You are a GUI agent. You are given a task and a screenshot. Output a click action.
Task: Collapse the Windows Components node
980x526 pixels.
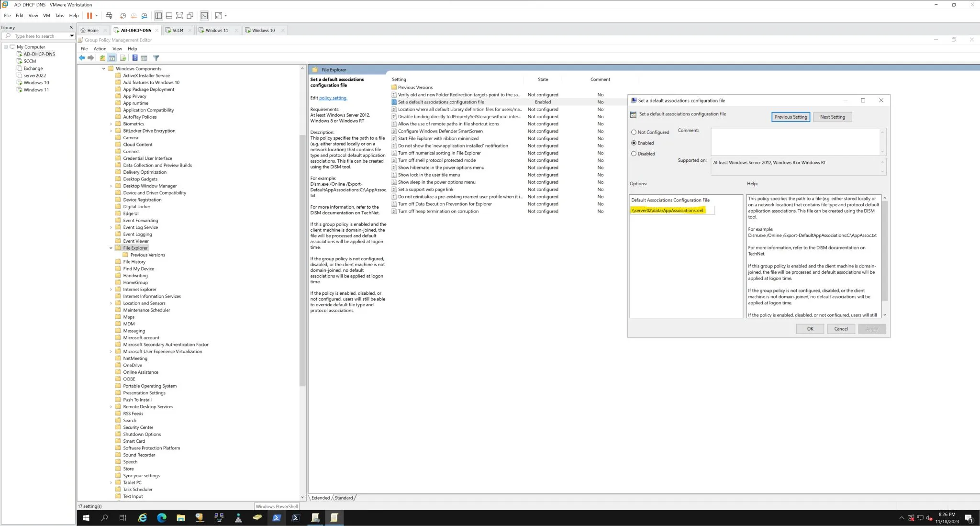coord(104,68)
